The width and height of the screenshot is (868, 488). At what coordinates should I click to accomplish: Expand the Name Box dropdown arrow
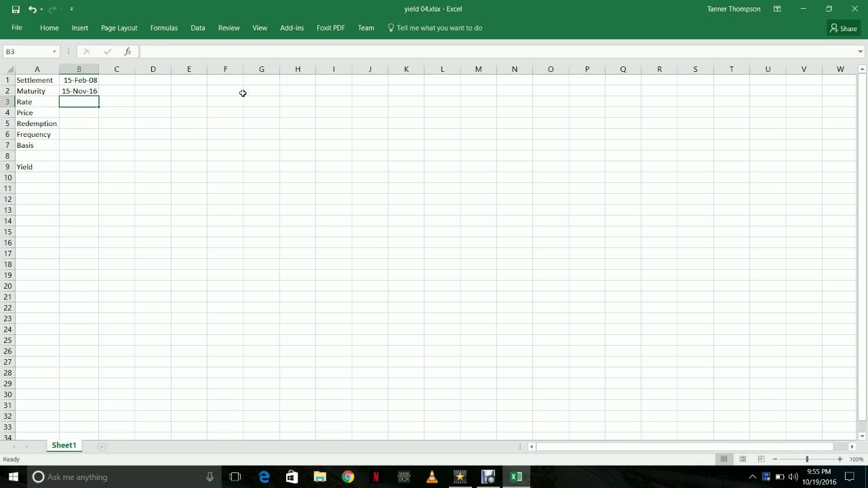pos(54,52)
